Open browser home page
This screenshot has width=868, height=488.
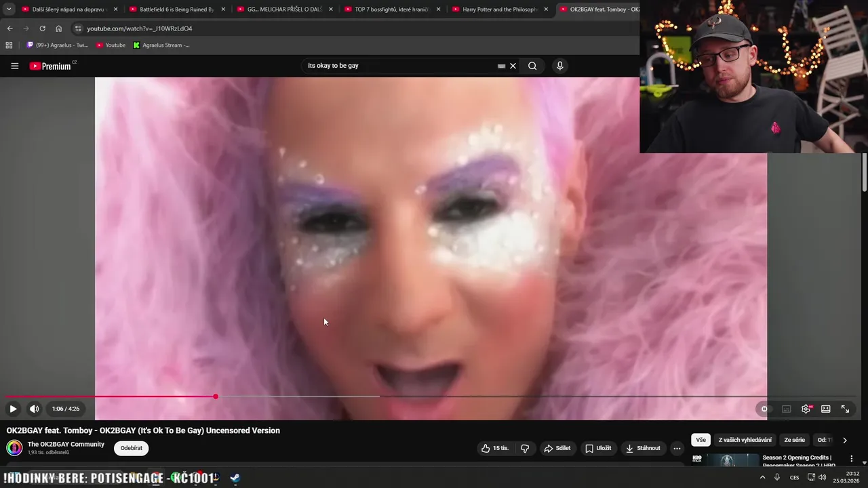pos(58,28)
